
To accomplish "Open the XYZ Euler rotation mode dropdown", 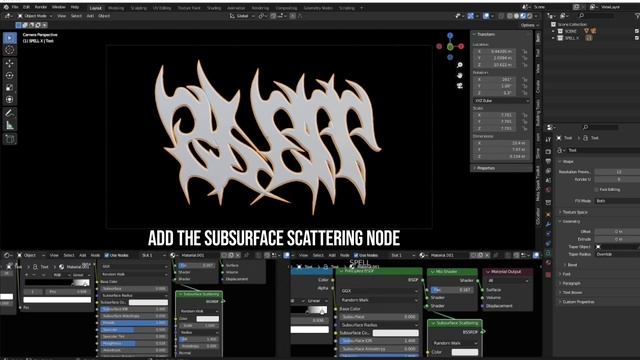I will [501, 100].
